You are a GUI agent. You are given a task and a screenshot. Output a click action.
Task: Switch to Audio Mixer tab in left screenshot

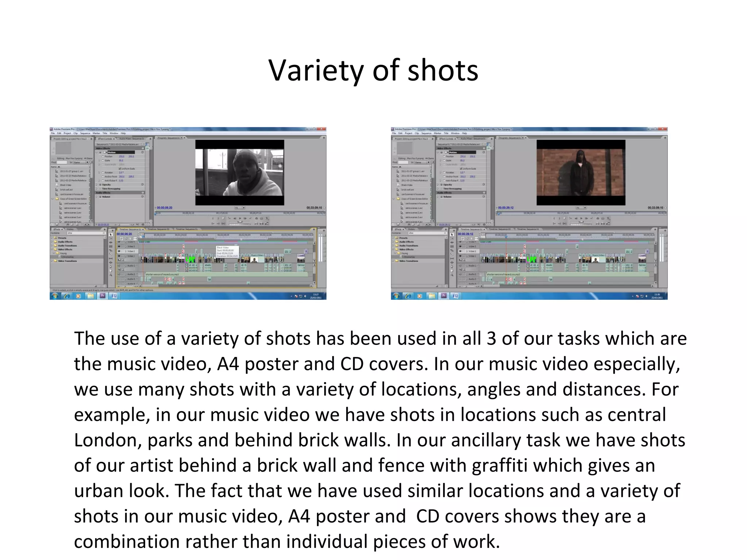(x=132, y=139)
